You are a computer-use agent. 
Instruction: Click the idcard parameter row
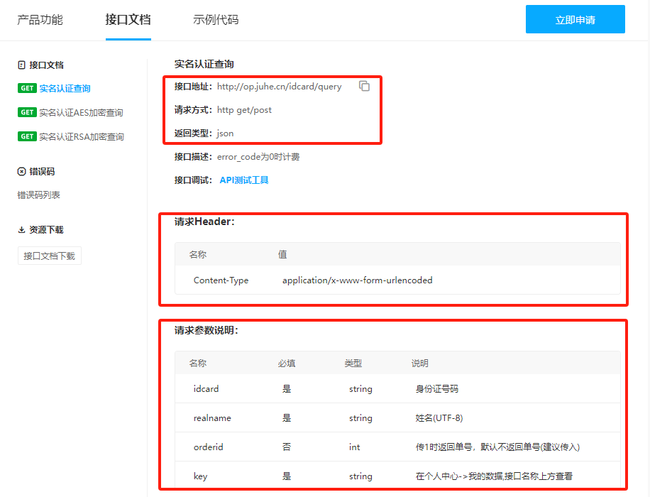click(x=396, y=388)
